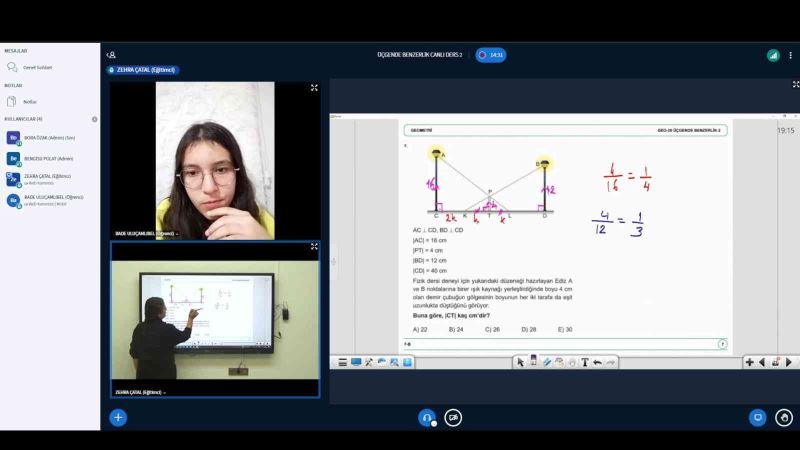Toggle the headphones audio button
The height and width of the screenshot is (450, 800).
click(x=427, y=417)
